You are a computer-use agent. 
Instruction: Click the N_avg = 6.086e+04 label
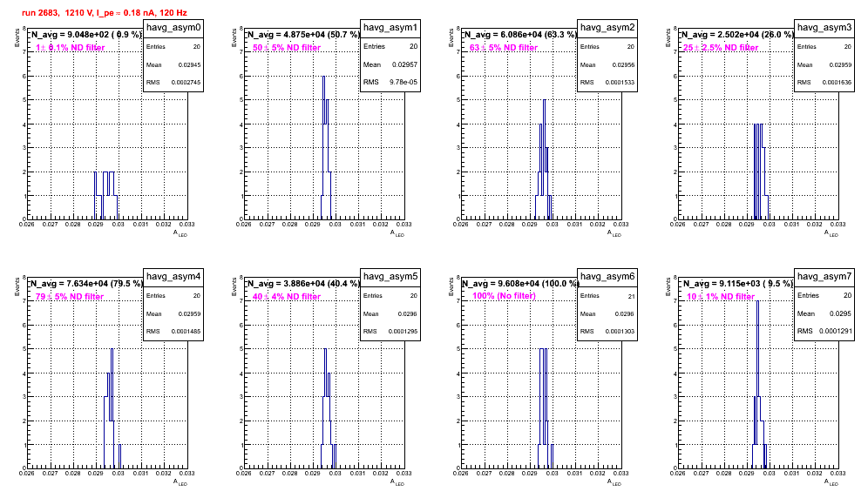click(x=520, y=34)
